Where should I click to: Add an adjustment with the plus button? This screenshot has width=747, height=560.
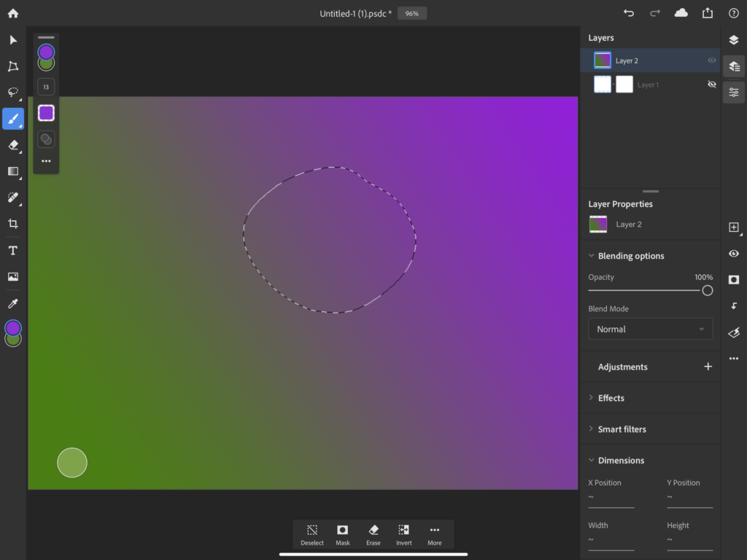[708, 367]
